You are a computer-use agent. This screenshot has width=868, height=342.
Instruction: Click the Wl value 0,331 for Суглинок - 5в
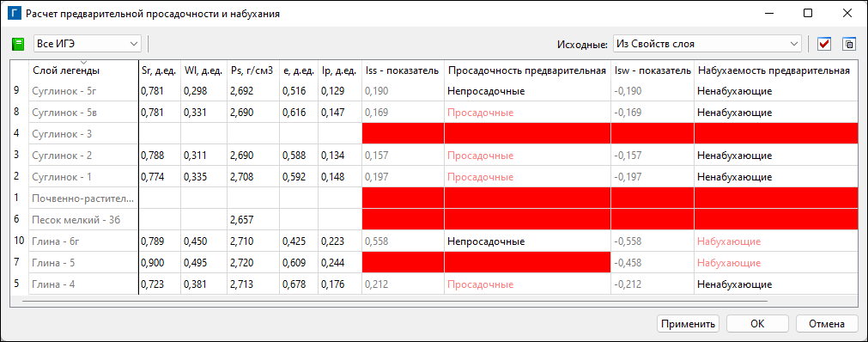pyautogui.click(x=195, y=113)
